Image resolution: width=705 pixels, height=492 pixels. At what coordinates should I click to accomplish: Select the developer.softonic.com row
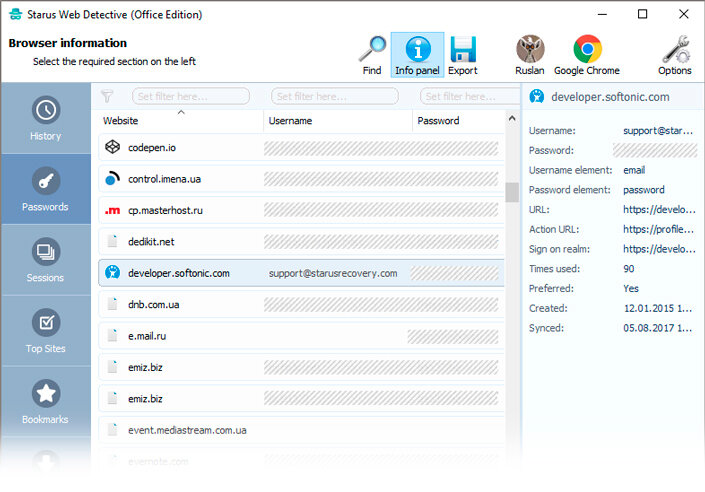click(x=301, y=273)
